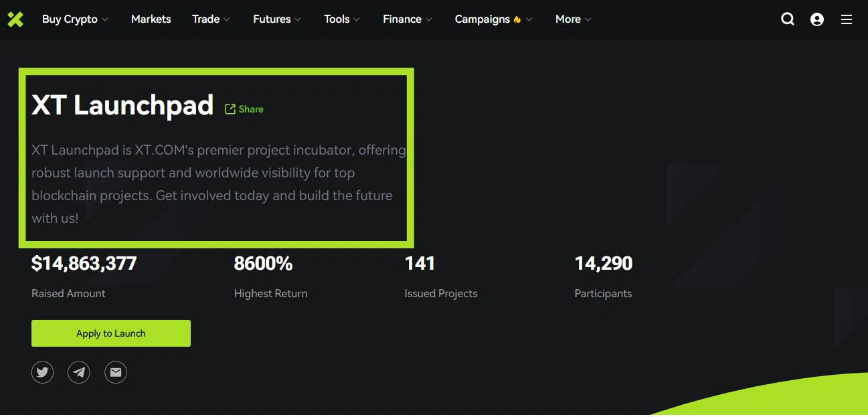868x417 pixels.
Task: Open the email envelope icon
Action: coord(116,372)
